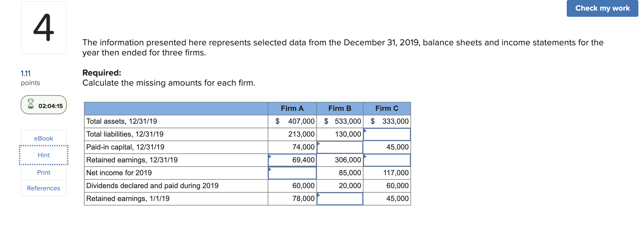Screen dimensions: 644x243
Task: Click Firm C Retained earnings 12/31/19 input
Action: (x=387, y=160)
